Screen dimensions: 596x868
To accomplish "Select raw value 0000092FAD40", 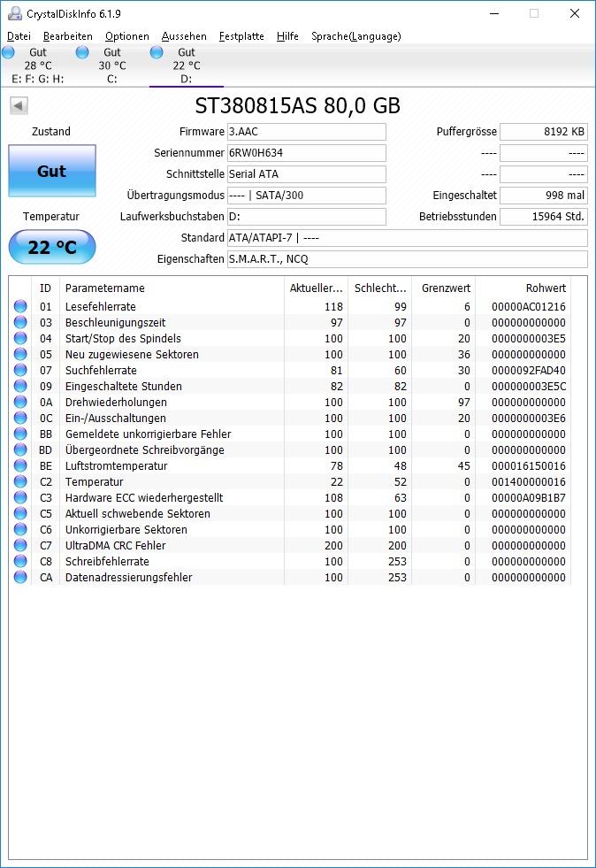I will (x=529, y=371).
